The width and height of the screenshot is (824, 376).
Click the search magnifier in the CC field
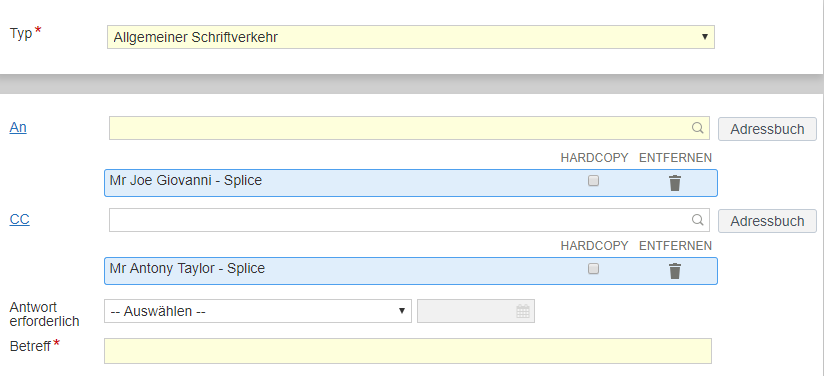(697, 220)
